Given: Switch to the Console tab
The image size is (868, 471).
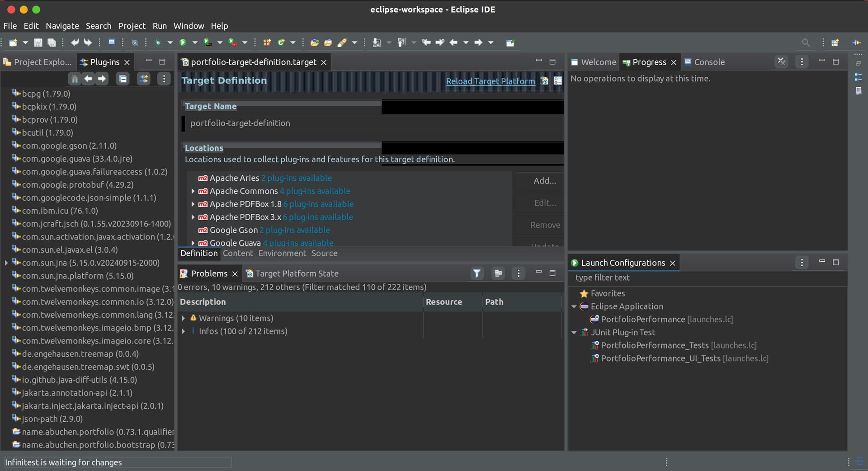Looking at the screenshot, I should tap(709, 62).
